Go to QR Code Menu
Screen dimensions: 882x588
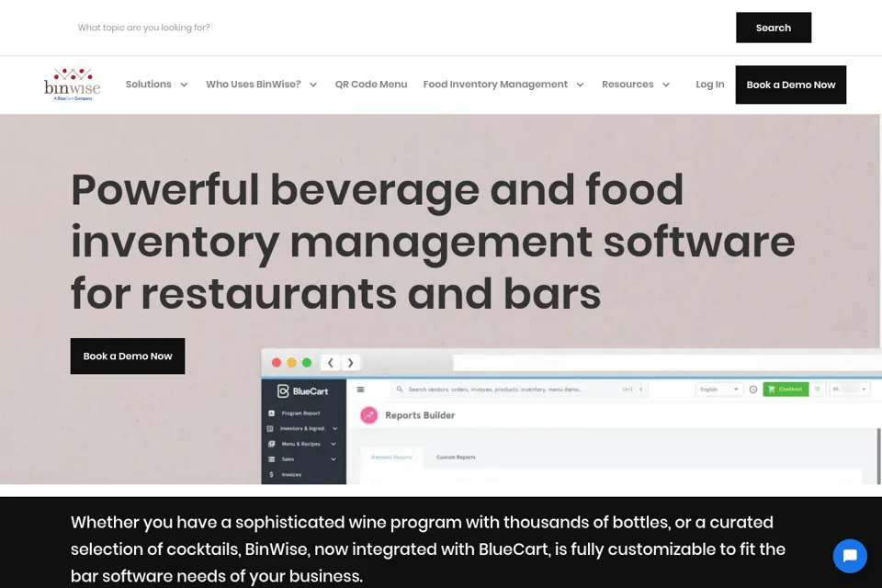(x=371, y=85)
